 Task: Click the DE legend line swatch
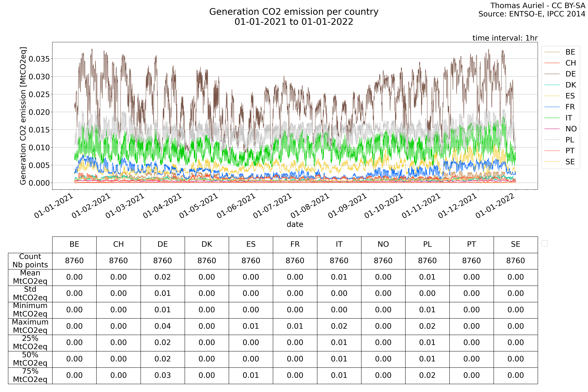coord(552,74)
